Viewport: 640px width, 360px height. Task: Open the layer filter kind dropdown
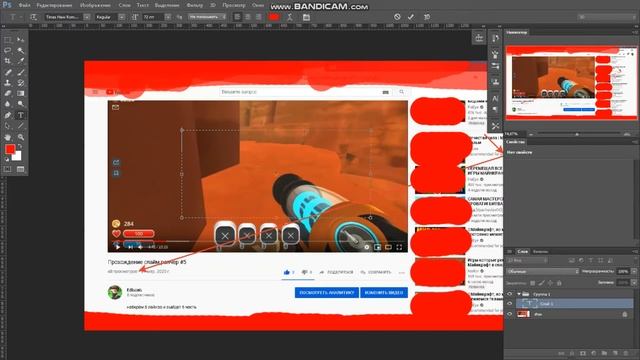(527, 260)
